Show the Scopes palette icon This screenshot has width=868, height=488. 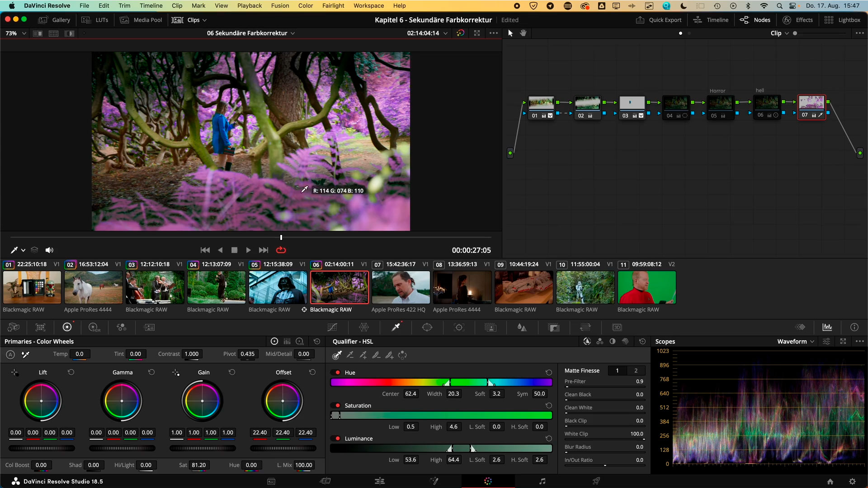(827, 327)
